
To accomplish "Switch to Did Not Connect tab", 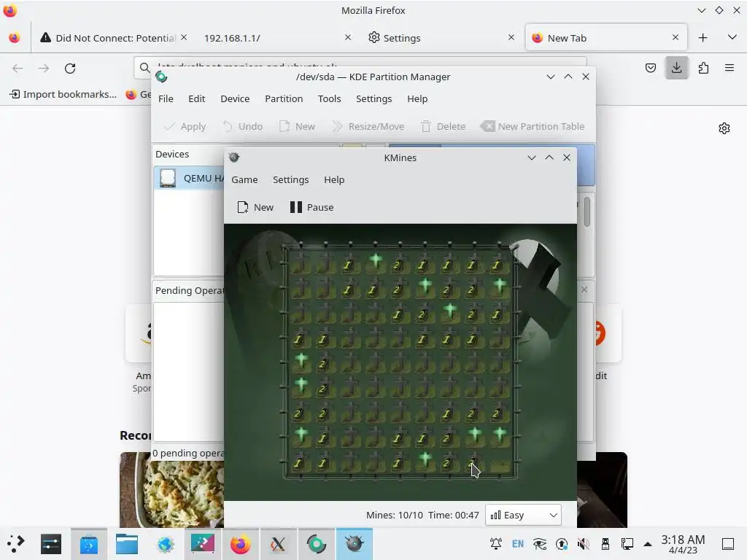I will coord(113,38).
